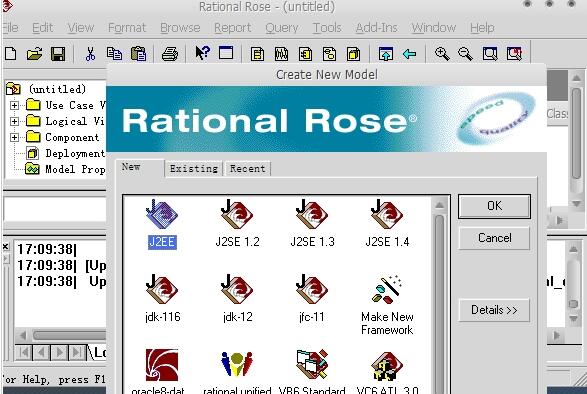
Task: Switch to the Recent tab
Action: 247,169
